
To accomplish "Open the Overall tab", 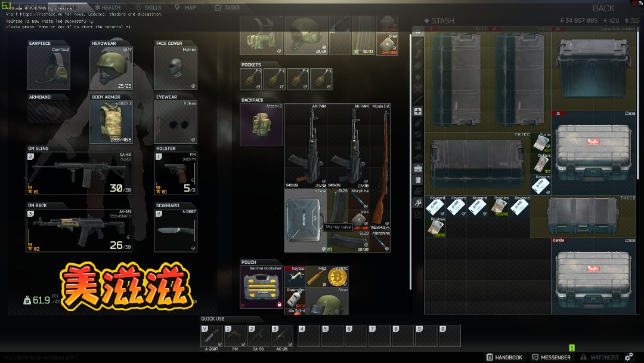I will pyautogui.click(x=32, y=7).
